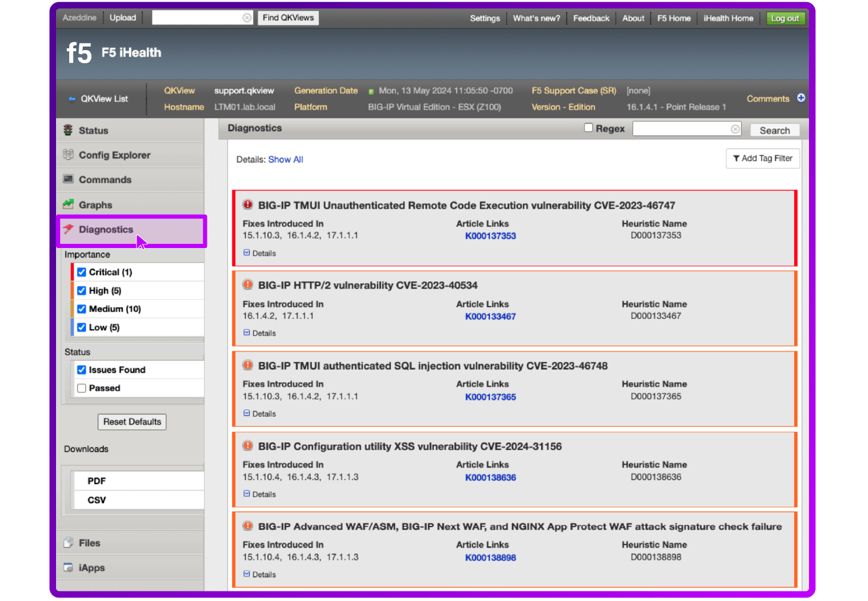Click the Files icon in sidebar
This screenshot has width=868, height=601.
68,543
